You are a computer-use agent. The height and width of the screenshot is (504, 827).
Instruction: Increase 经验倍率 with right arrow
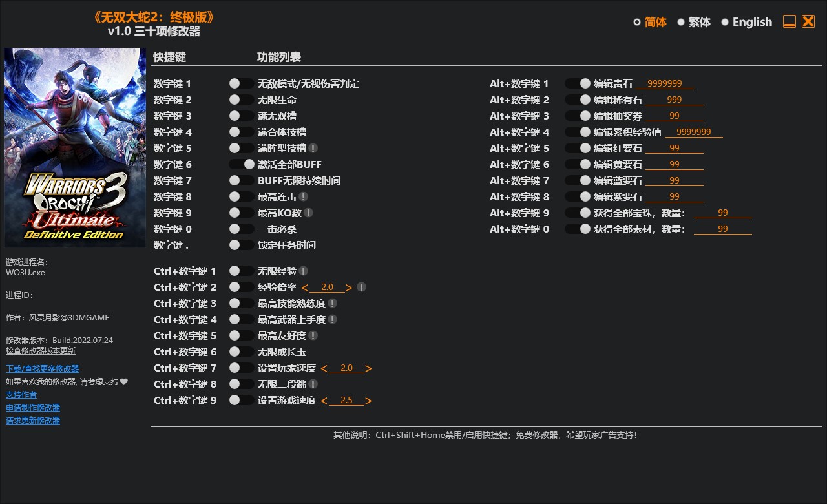pos(349,288)
